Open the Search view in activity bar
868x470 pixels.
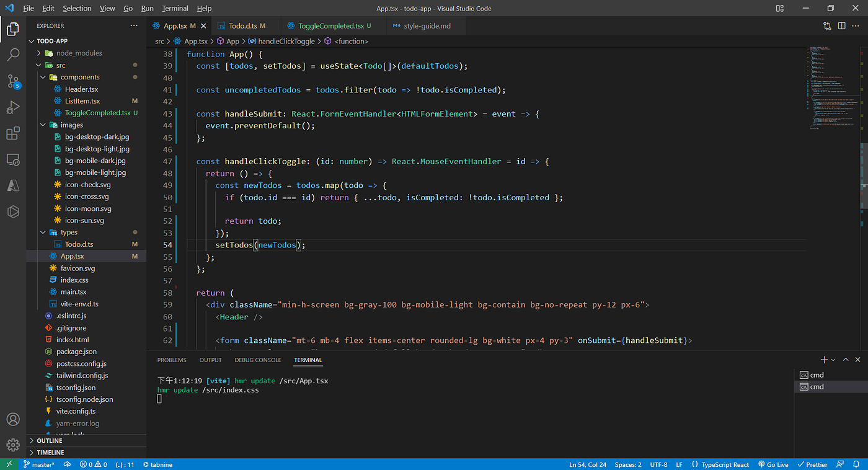(13, 55)
